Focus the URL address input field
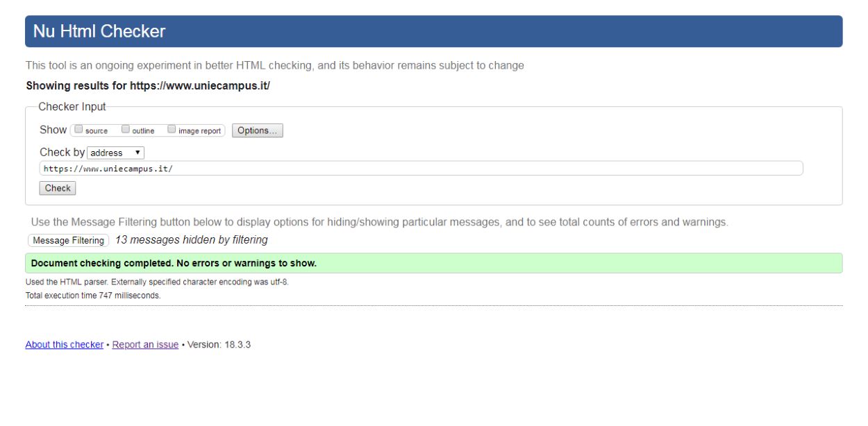This screenshot has height=426, width=868. pyautogui.click(x=421, y=169)
